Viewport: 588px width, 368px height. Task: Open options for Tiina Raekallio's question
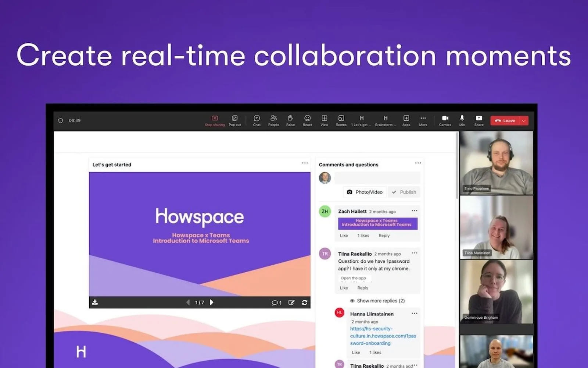click(x=415, y=253)
